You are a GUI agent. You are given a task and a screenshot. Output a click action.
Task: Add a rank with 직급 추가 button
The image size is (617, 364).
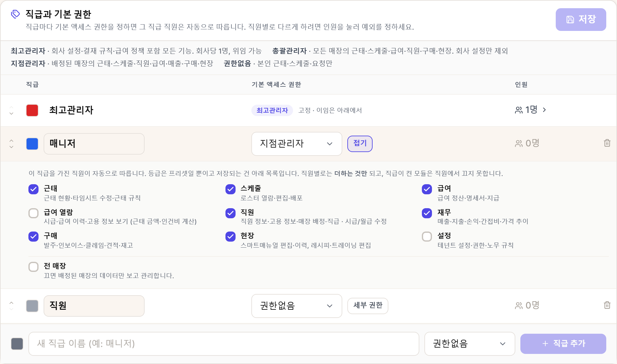tap(563, 344)
